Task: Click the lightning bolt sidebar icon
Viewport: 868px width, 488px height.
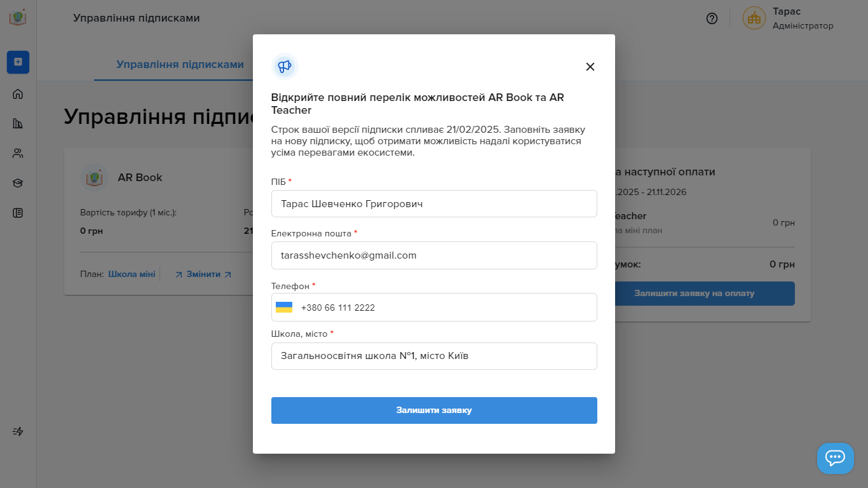Action: [x=18, y=431]
